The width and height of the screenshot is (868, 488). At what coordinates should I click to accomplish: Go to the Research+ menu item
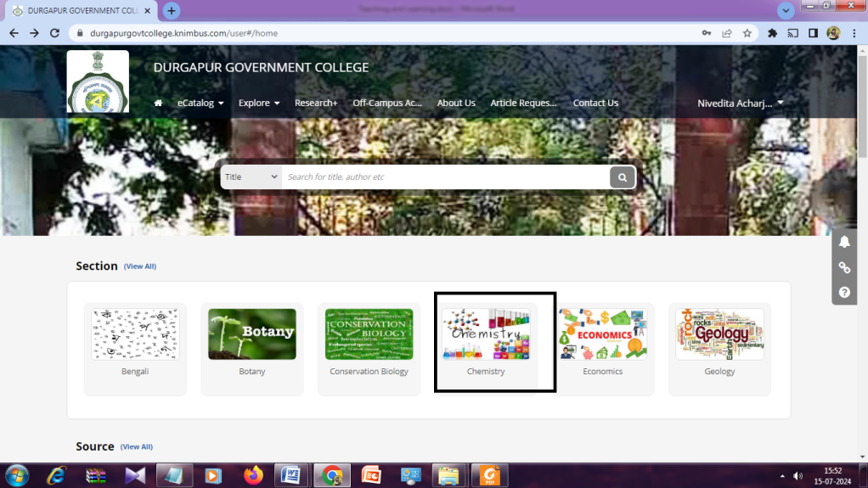316,104
